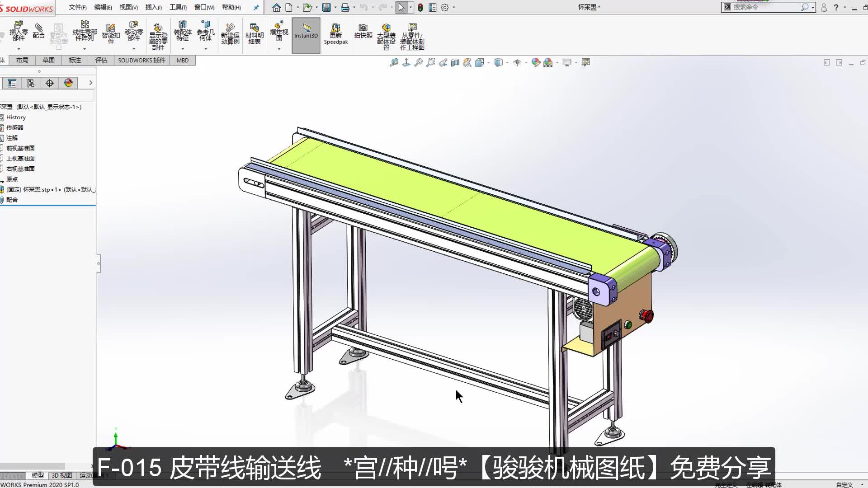The height and width of the screenshot is (488, 868).
Task: Open the 插入(I) menu
Action: [154, 7]
